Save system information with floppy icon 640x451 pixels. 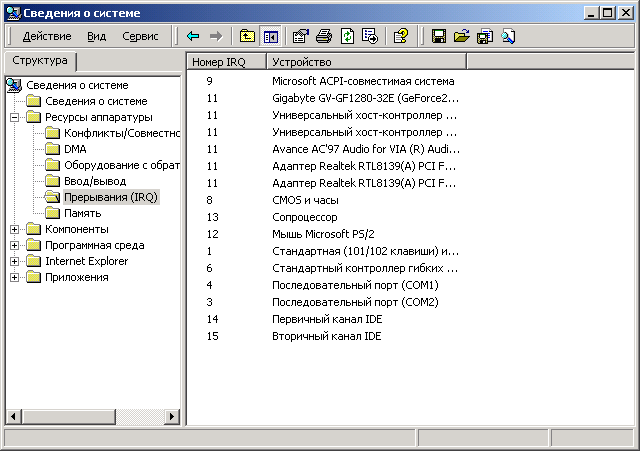coord(439,36)
